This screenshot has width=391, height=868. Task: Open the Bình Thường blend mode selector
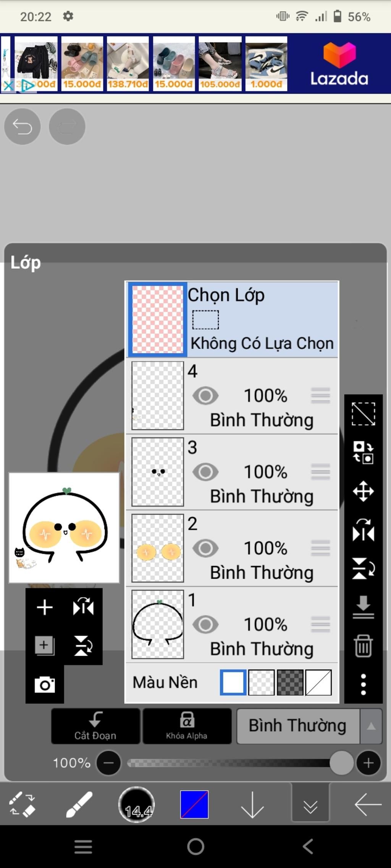(298, 727)
